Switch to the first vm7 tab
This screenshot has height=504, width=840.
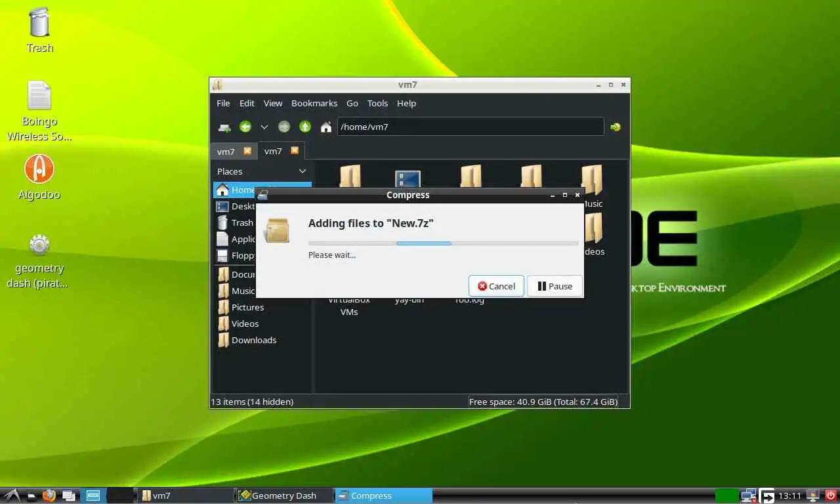226,151
